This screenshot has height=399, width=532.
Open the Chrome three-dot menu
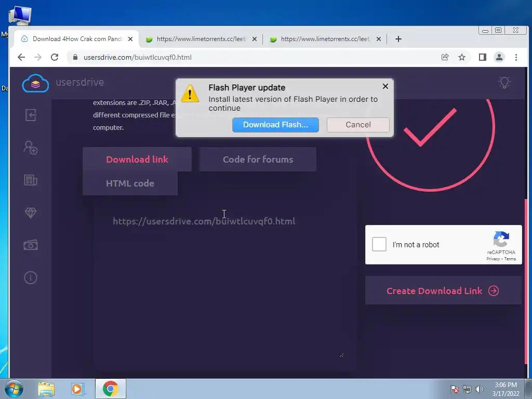[x=516, y=57]
